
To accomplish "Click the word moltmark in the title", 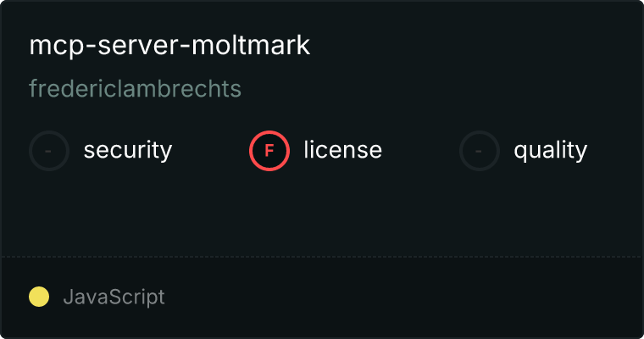I will coord(251,45).
